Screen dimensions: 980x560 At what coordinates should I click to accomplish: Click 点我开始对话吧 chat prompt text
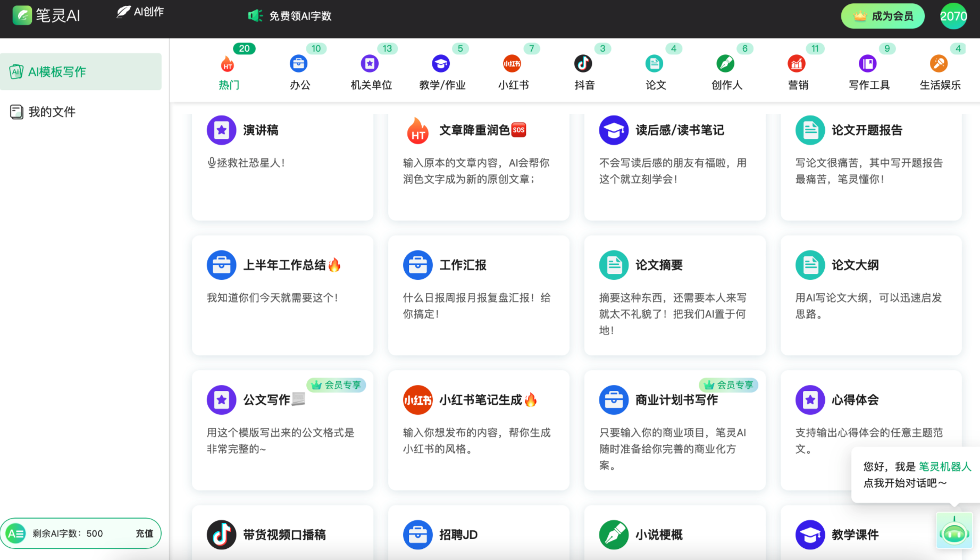click(x=905, y=483)
